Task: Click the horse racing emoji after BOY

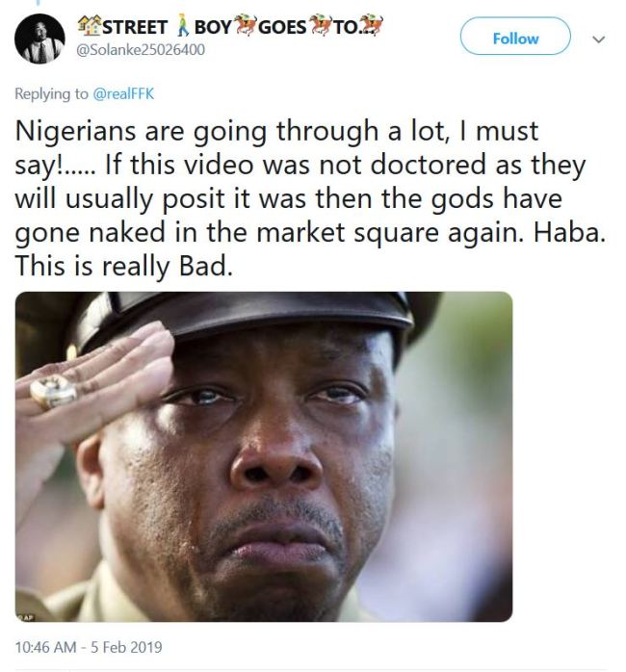Action: click(246, 25)
